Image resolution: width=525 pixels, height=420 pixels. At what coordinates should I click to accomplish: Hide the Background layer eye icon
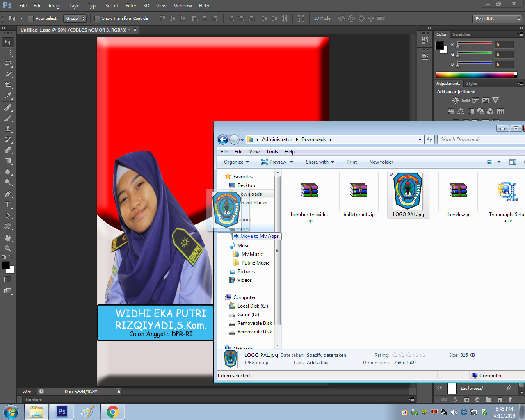[440, 388]
